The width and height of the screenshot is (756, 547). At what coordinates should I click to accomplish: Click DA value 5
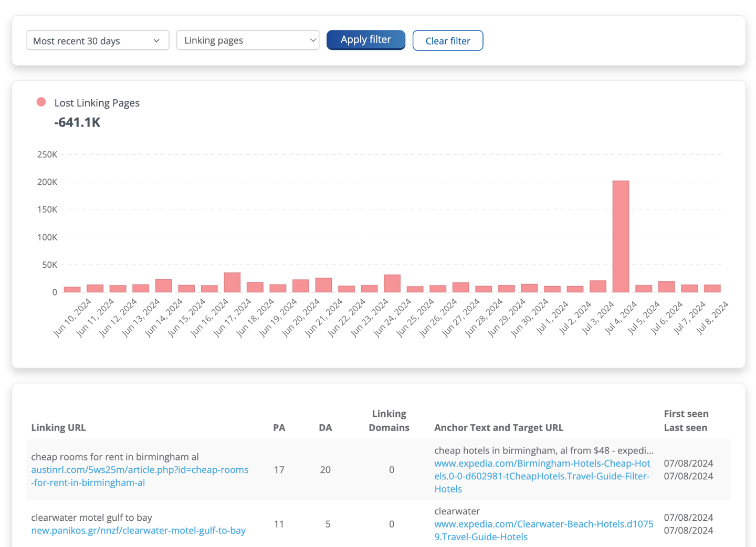328,524
